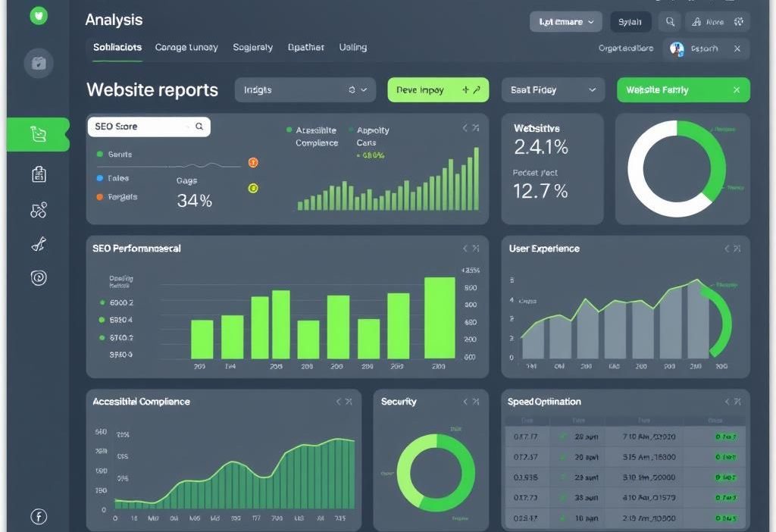Open the dropdown left of the Sylah button
The width and height of the screenshot is (776, 532).
[565, 22]
